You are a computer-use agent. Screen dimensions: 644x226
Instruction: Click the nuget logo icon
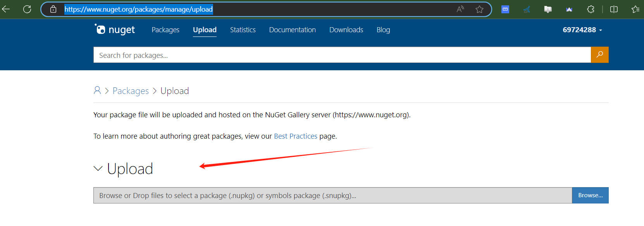[x=100, y=30]
